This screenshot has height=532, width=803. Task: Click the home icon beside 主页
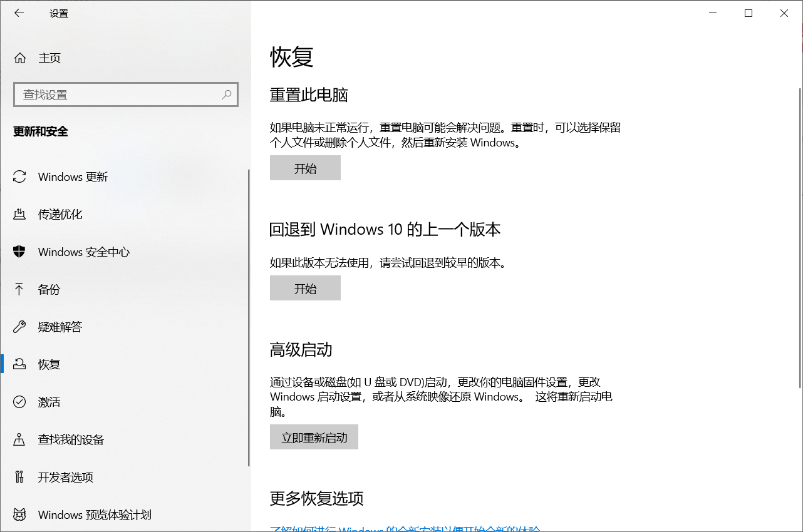(20, 58)
